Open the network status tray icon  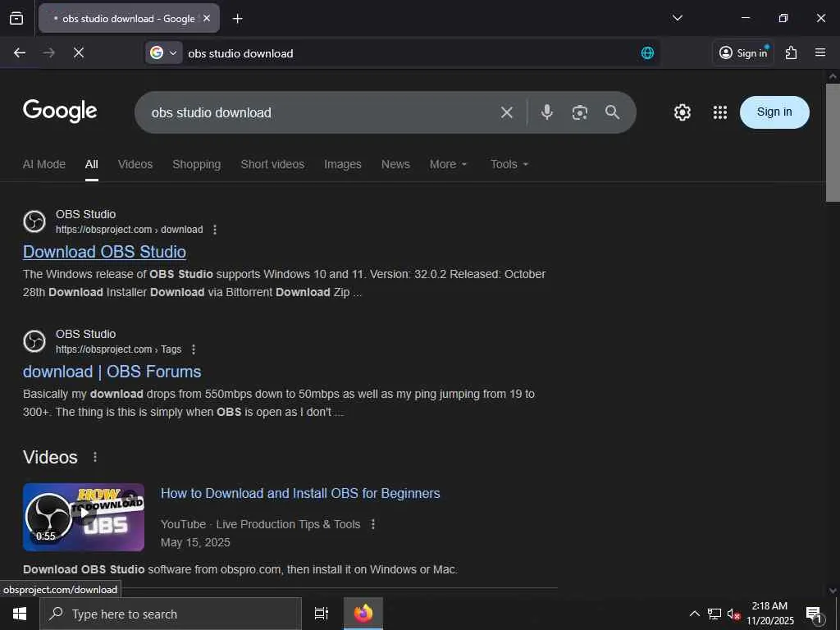(714, 614)
